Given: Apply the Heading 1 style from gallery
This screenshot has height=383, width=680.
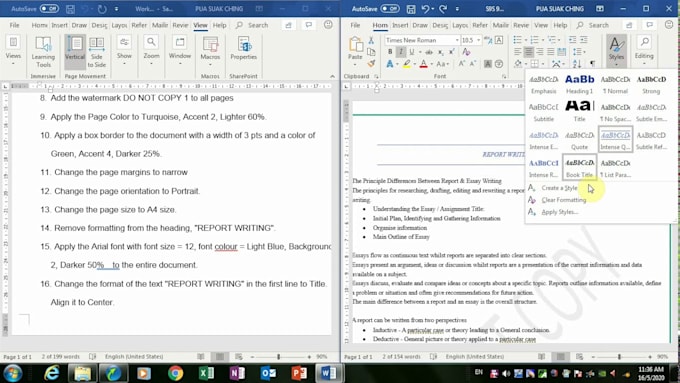Looking at the screenshot, I should [579, 84].
